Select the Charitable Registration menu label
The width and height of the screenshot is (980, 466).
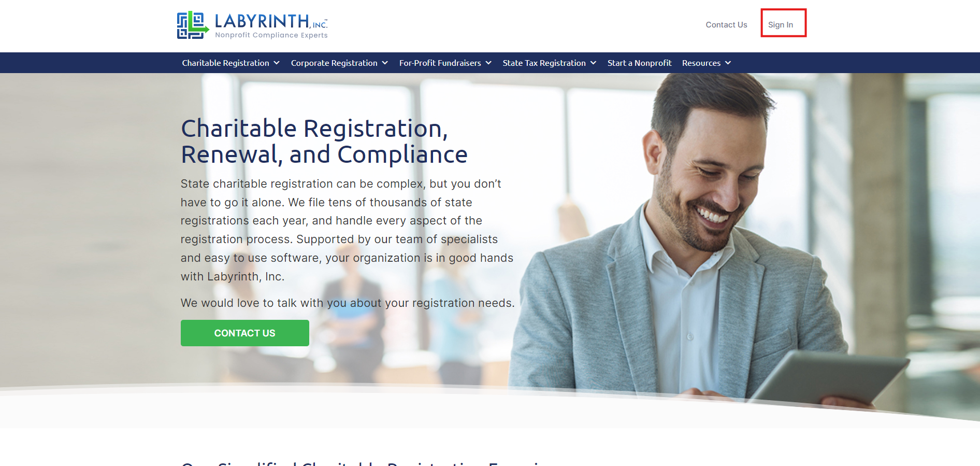tap(225, 63)
